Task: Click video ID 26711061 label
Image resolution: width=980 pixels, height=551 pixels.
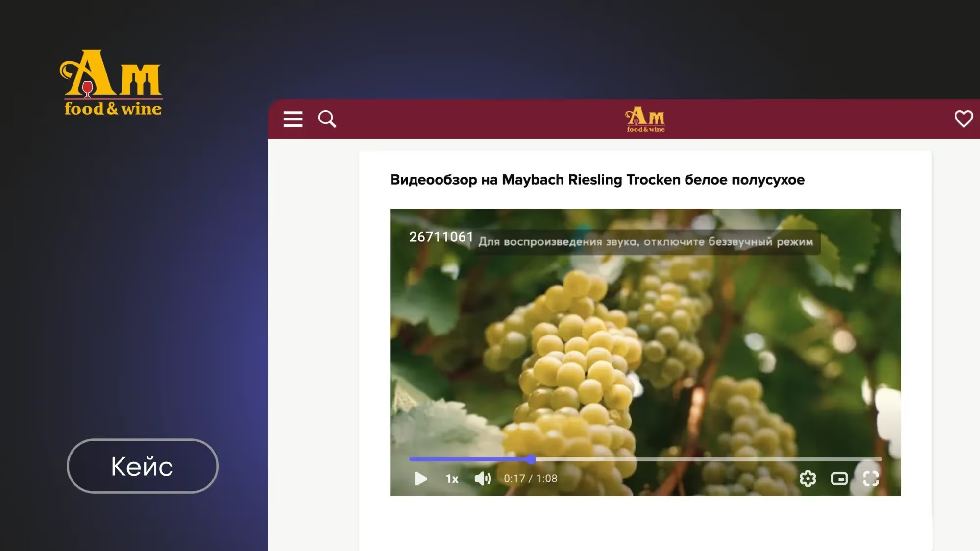Action: coord(441,237)
